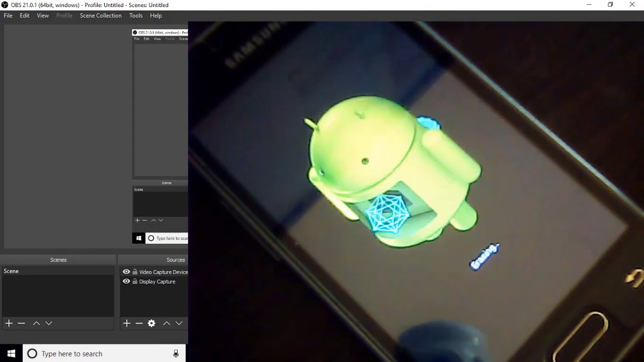Image resolution: width=644 pixels, height=362 pixels.
Task: Remove selected scene with minus icon
Action: pos(21,323)
